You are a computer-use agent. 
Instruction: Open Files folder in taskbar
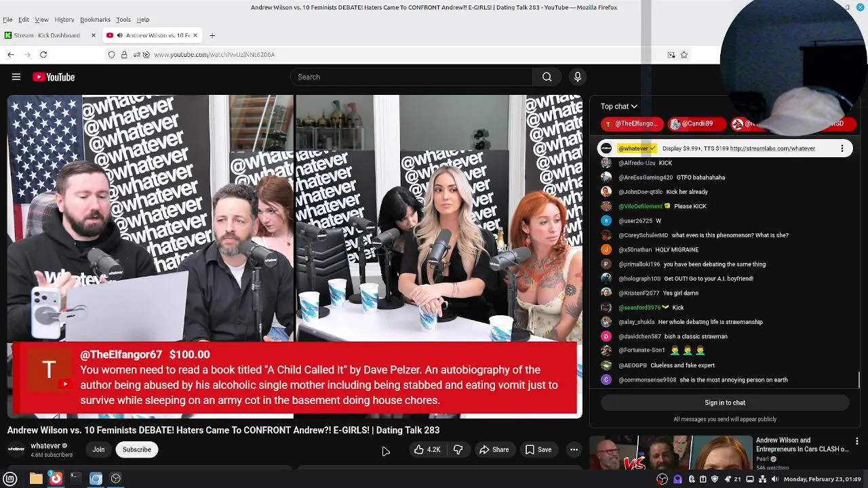click(x=36, y=479)
